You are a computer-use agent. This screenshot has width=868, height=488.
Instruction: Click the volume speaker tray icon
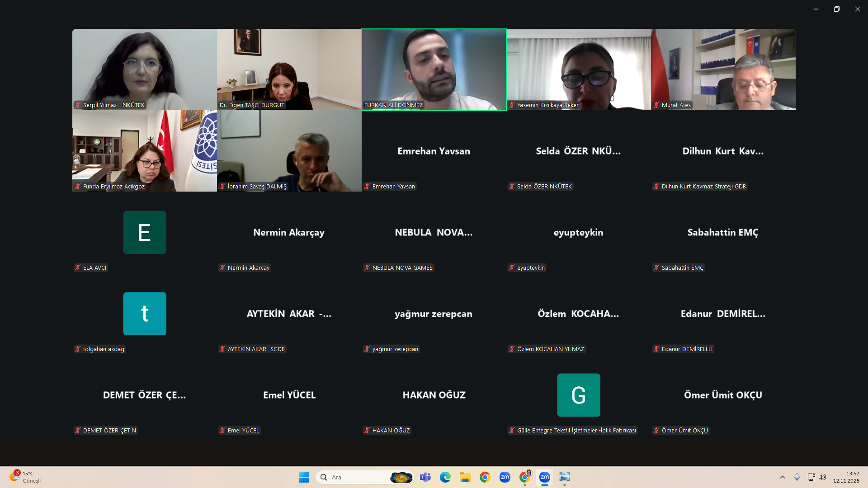[822, 477]
